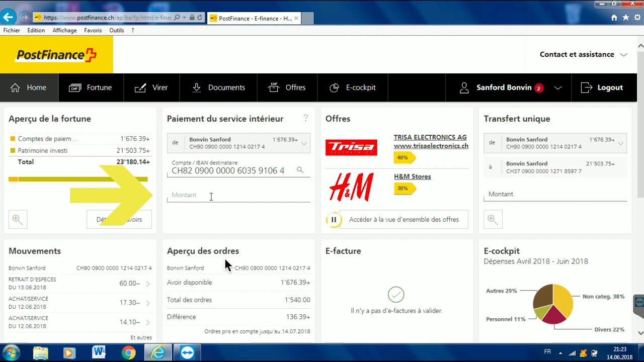Expand Contact et assistance chevron
644x362 pixels.
(x=624, y=54)
